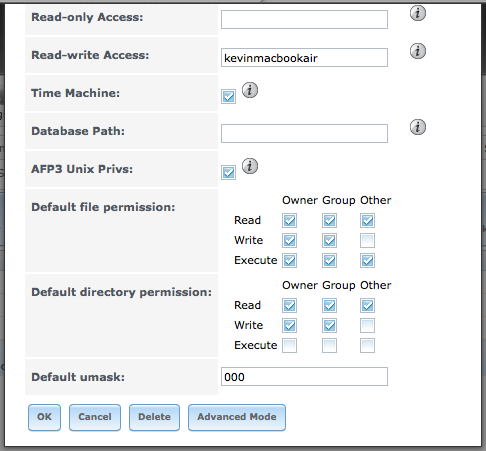Enable file permission Other Write
This screenshot has width=486, height=451.
click(367, 240)
